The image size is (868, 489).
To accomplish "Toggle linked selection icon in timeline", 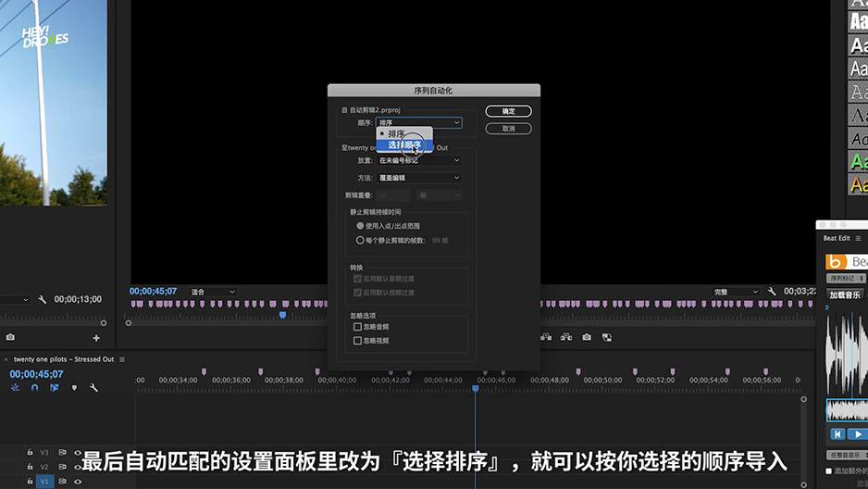I will 55,388.
